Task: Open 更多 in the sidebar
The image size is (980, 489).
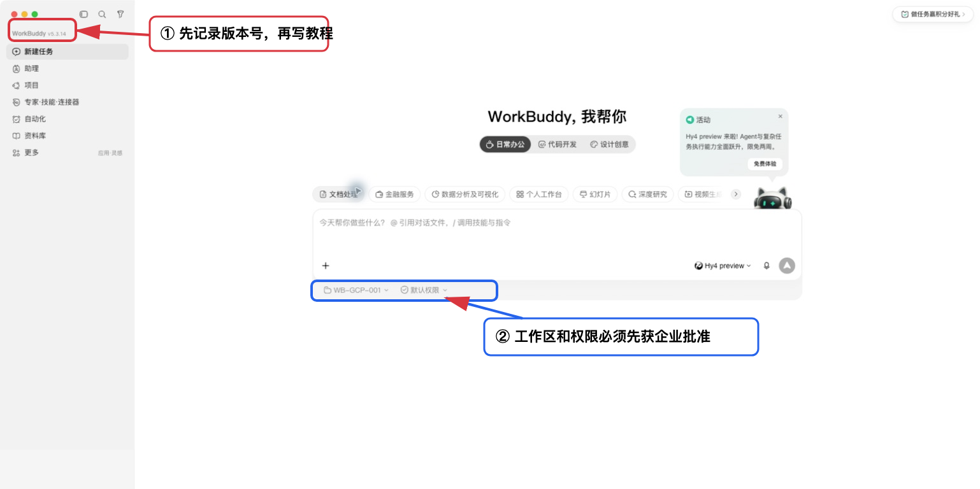Action: tap(32, 153)
